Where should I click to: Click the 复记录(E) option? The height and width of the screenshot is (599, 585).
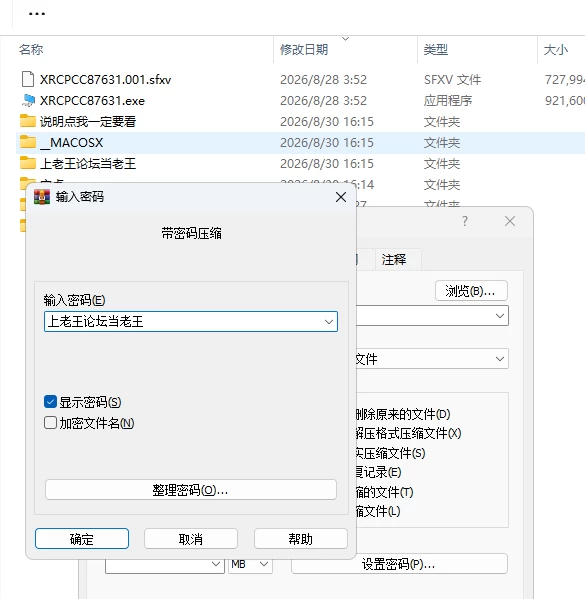[x=379, y=472]
